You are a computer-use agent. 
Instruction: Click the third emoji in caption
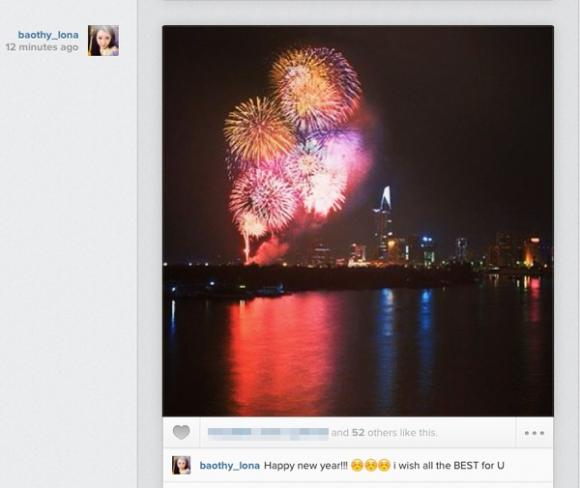[x=384, y=465]
